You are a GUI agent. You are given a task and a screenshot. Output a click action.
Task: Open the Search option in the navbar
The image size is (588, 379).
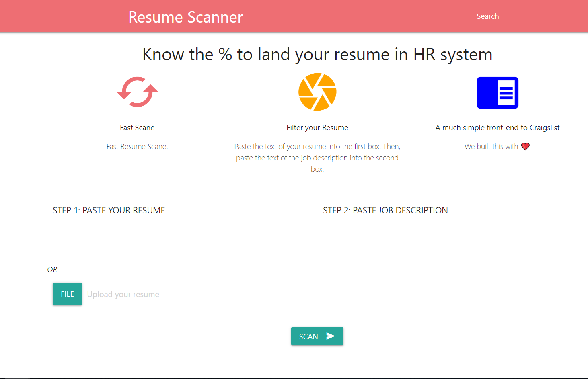487,16
